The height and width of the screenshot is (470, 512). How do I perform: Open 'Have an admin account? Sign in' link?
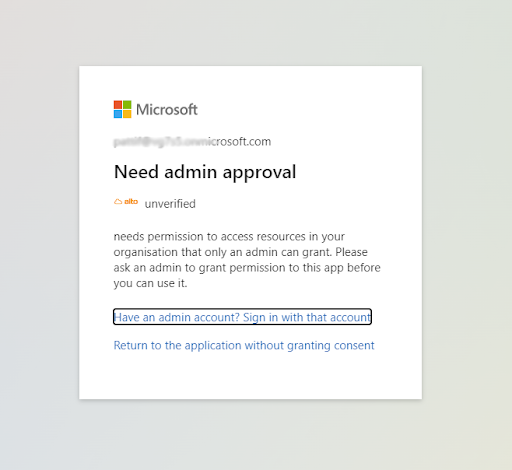[242, 317]
